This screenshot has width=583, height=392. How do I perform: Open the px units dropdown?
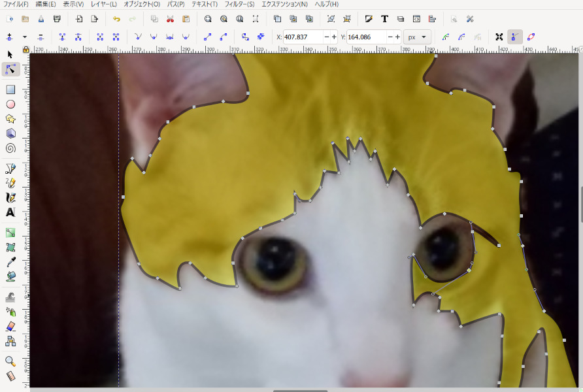pyautogui.click(x=417, y=37)
